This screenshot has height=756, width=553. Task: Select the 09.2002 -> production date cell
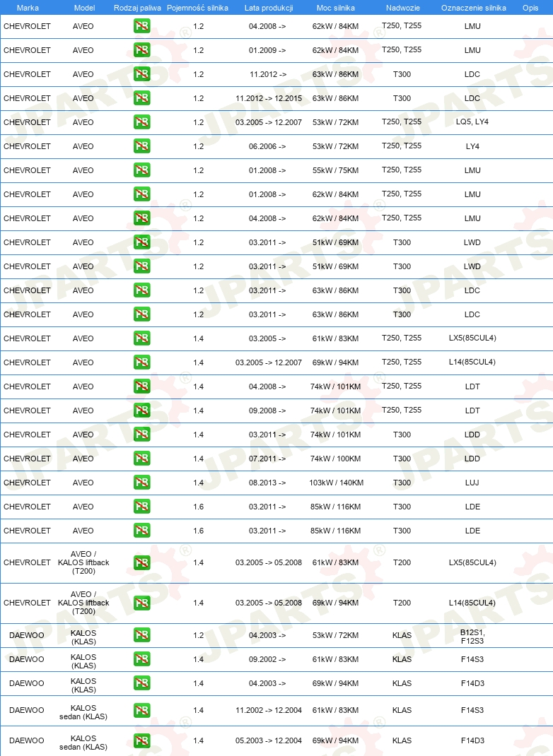(267, 659)
